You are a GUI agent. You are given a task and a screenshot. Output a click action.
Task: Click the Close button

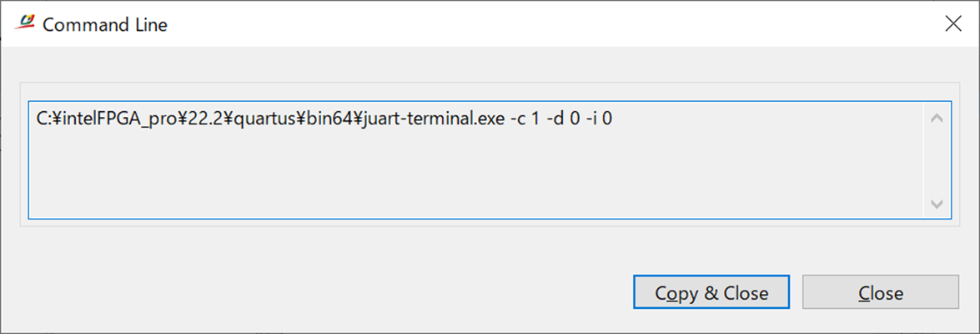tap(880, 293)
